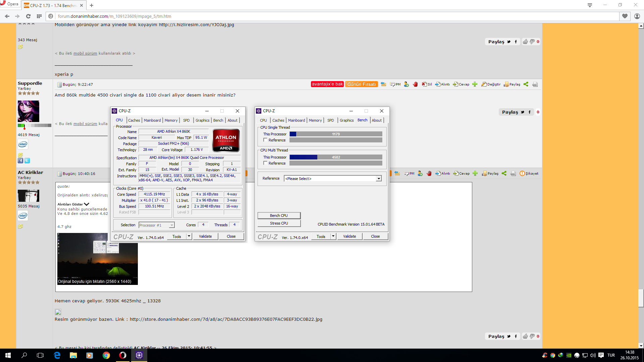Viewport: 644px width, 362px height.
Task: Open 'mobil sürüm' link in top post
Action: point(85,53)
